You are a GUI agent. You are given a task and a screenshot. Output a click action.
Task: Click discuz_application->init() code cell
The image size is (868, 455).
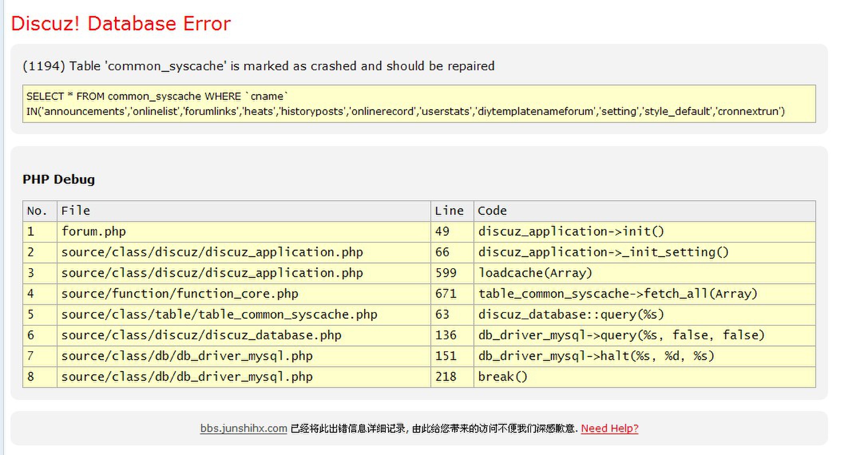coord(644,232)
